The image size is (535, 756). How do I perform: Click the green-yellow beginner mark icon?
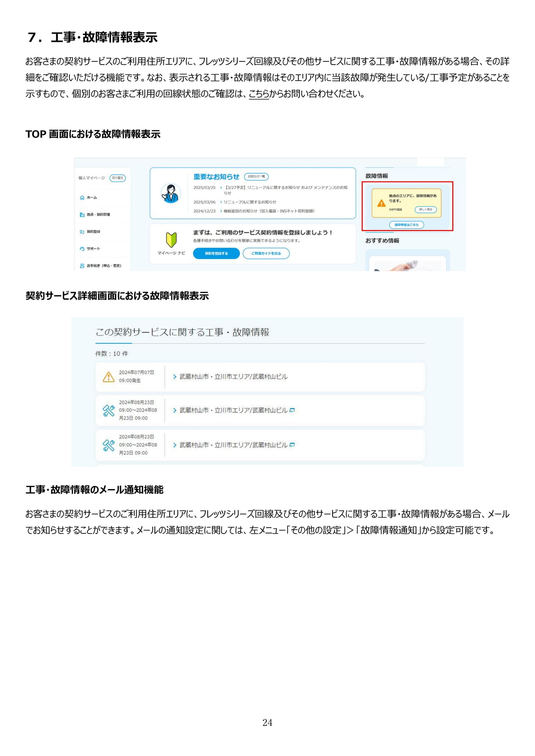click(171, 239)
